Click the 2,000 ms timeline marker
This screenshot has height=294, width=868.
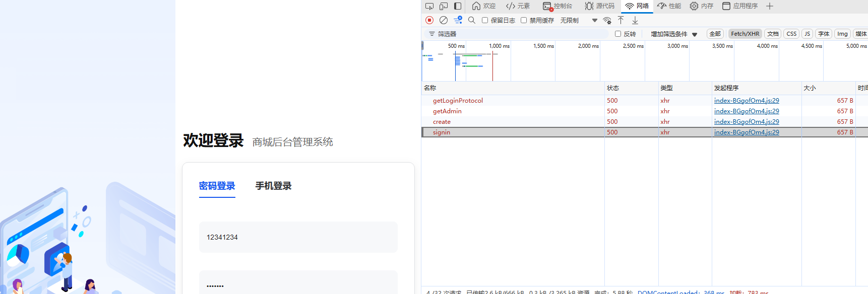tap(588, 46)
